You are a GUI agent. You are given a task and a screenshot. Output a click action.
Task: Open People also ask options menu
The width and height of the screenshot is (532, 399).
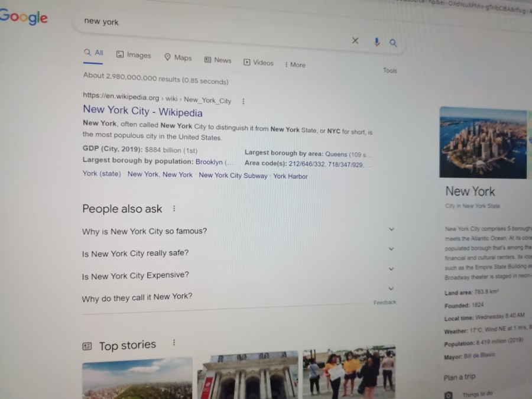point(174,208)
